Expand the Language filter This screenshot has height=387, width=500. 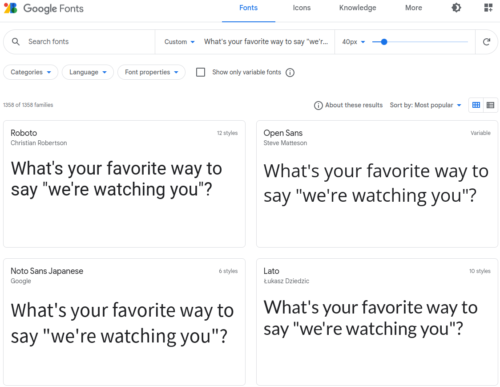pyautogui.click(x=88, y=72)
